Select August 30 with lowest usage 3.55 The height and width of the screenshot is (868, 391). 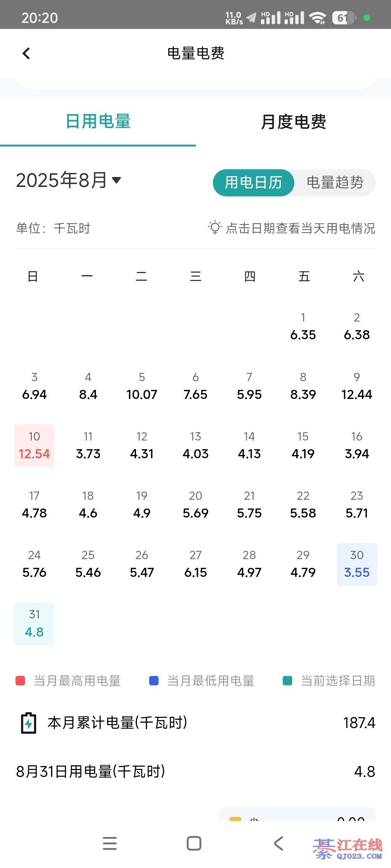357,564
